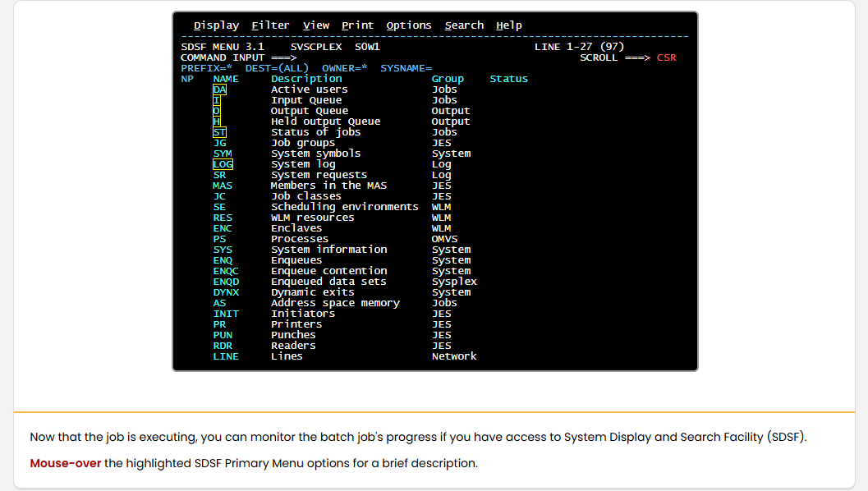Click the SYM menu name
This screenshot has height=491, width=868.
[223, 154]
